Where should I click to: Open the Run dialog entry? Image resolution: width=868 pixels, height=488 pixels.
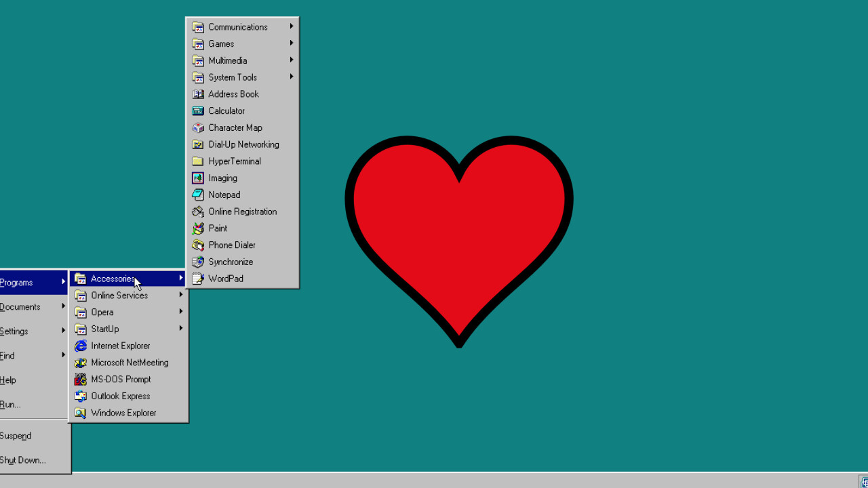[x=11, y=405]
